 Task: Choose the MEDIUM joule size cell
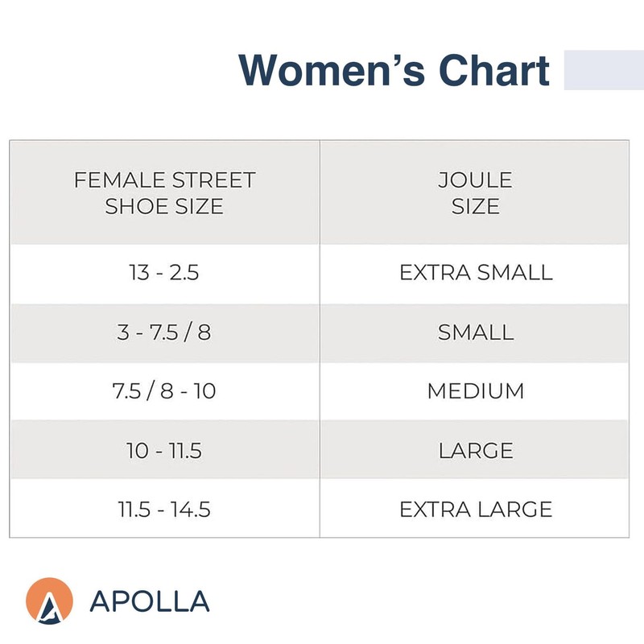476,391
